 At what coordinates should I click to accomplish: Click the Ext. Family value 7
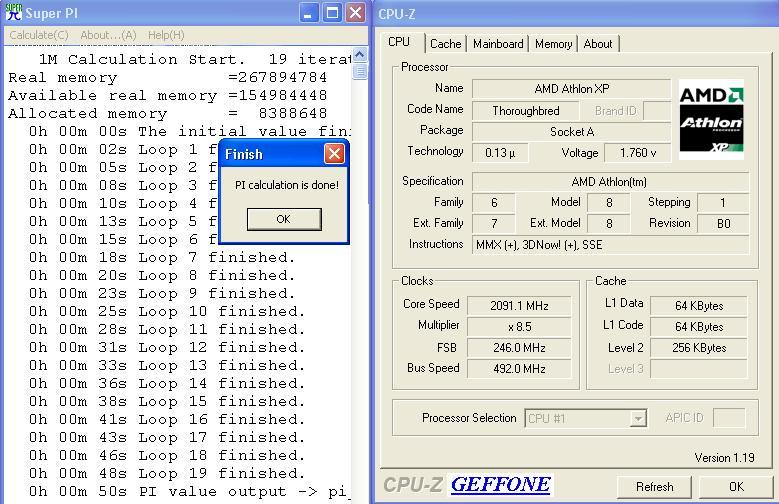click(x=494, y=224)
